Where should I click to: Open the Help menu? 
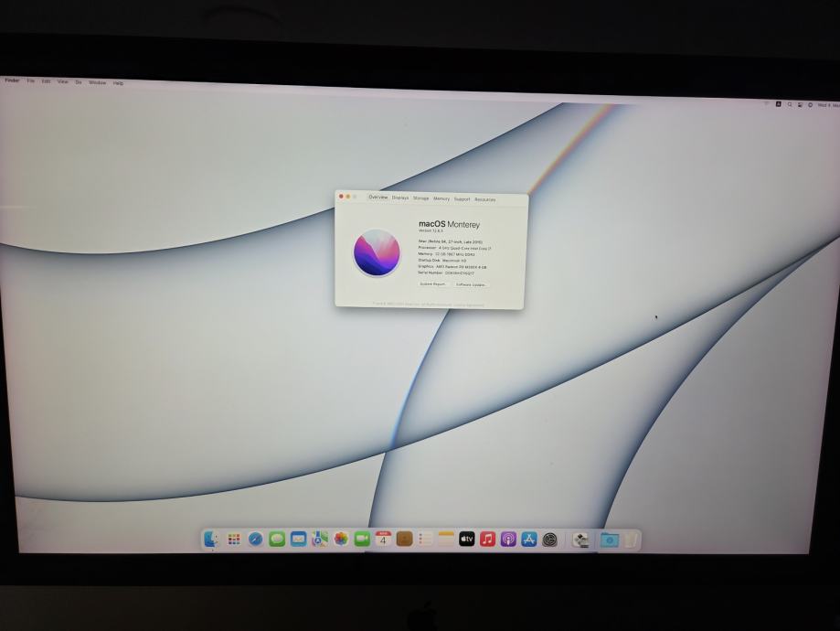(119, 83)
